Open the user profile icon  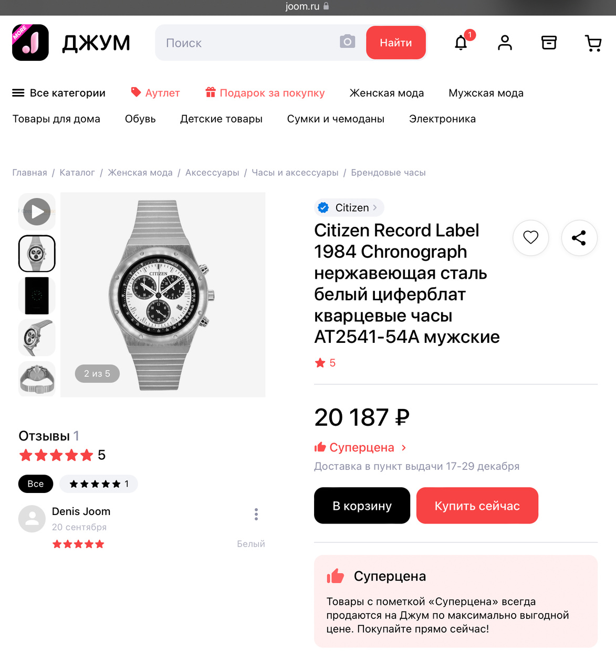(505, 43)
